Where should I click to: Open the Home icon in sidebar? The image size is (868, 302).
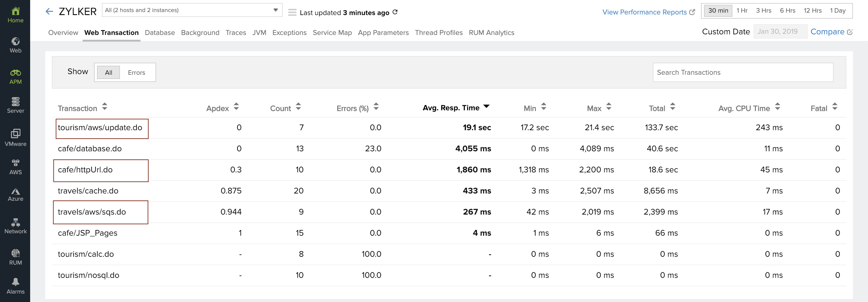click(x=15, y=15)
